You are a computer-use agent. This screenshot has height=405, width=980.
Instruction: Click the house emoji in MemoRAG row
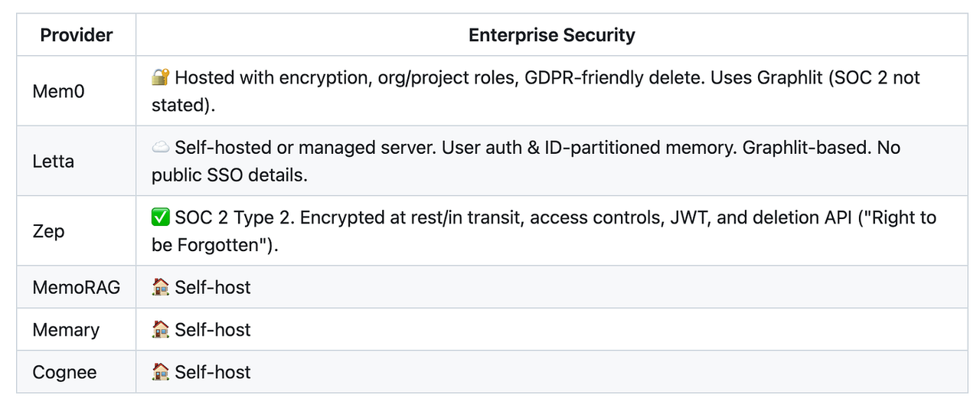161,287
